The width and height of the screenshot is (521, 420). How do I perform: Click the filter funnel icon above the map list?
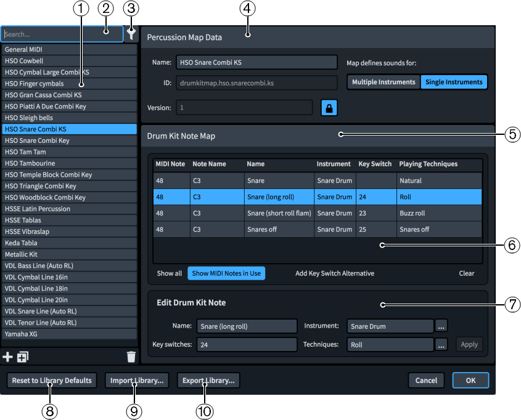coord(131,34)
